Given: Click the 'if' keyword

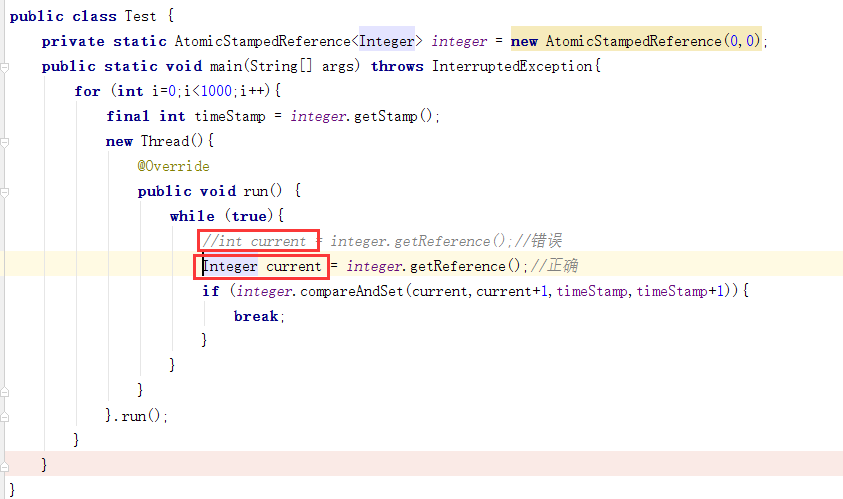Looking at the screenshot, I should point(211,291).
